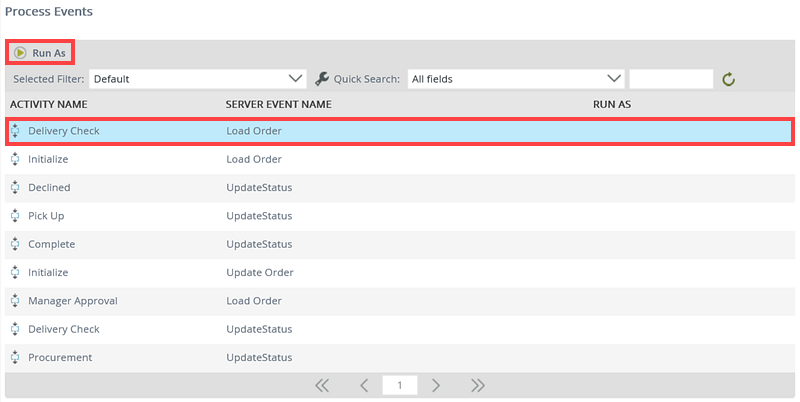Go to the first page
The width and height of the screenshot is (800, 402).
322,385
